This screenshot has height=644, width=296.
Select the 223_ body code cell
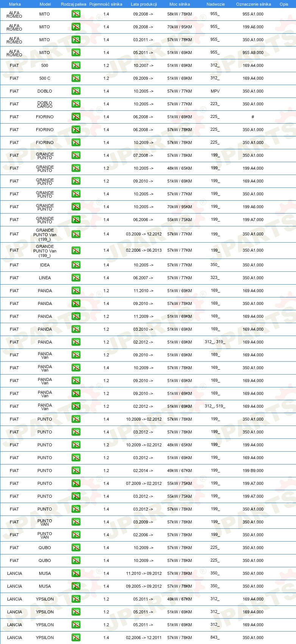point(215,104)
